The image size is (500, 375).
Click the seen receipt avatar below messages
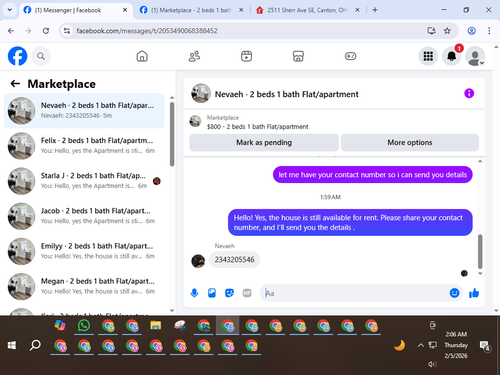(464, 273)
